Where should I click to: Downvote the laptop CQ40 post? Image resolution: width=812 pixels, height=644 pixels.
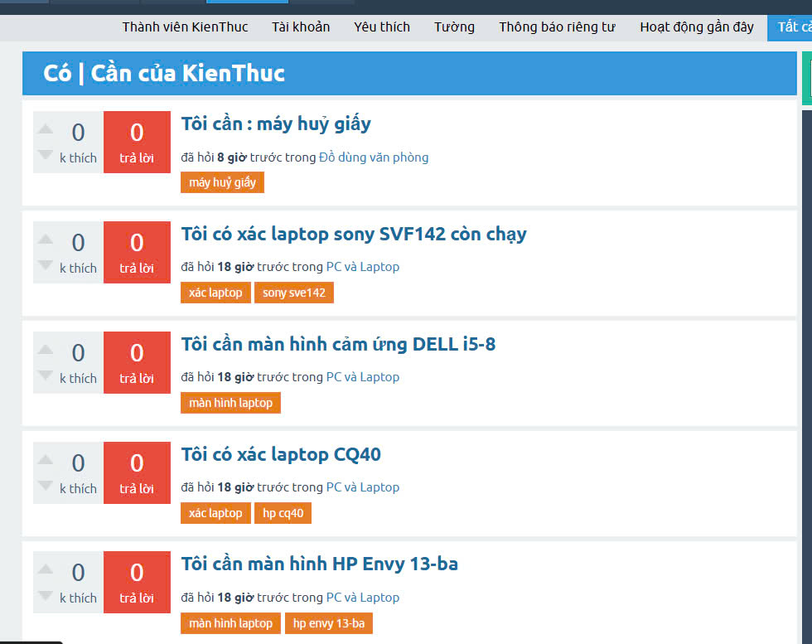[x=46, y=486]
